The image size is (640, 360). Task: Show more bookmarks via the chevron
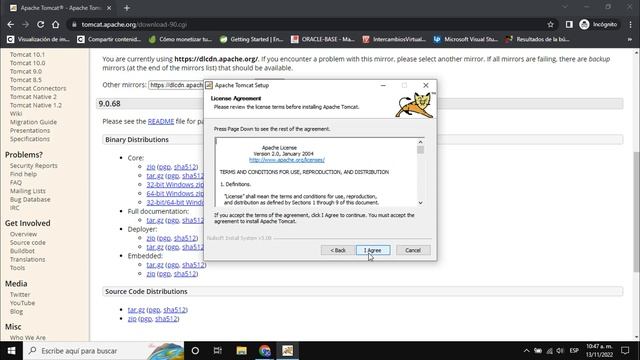[x=629, y=39]
